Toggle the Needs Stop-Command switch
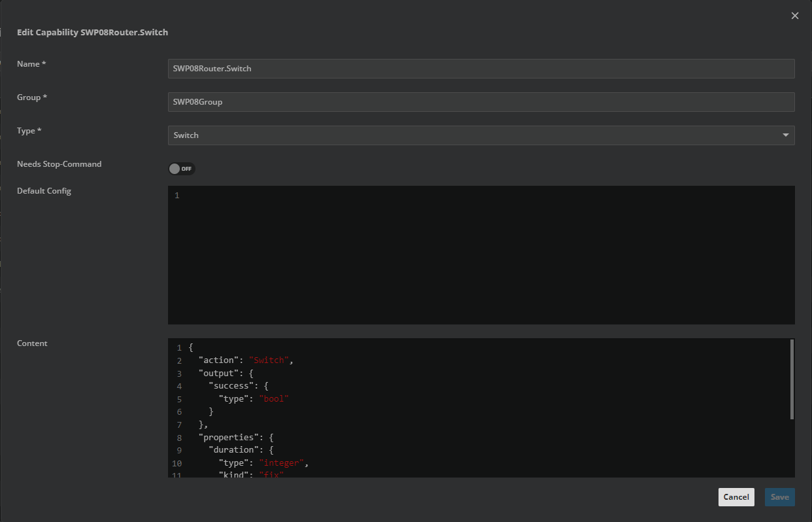Screen dimensions: 812x522 point(181,169)
